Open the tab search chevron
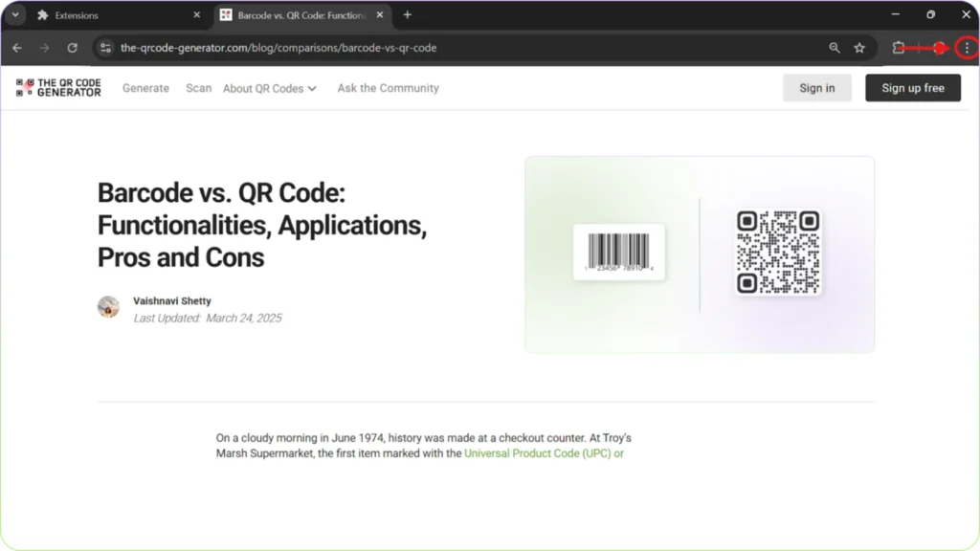Image resolution: width=980 pixels, height=551 pixels. click(13, 14)
